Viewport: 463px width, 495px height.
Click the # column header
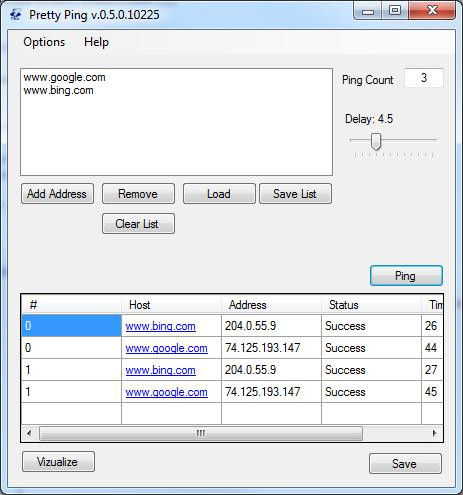(71, 305)
